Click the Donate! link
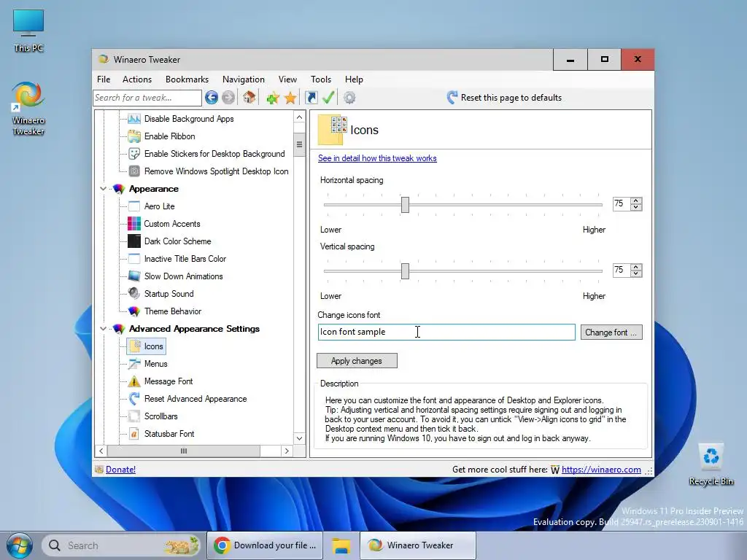The height and width of the screenshot is (560, 747). click(120, 470)
